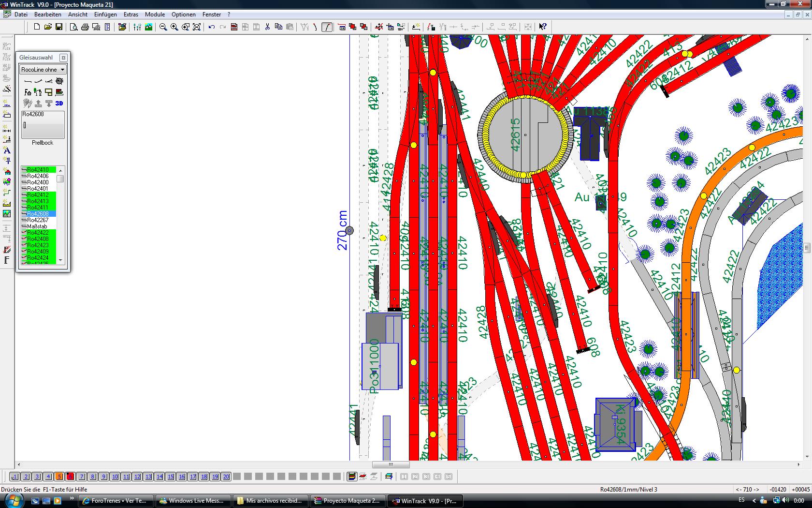The image size is (812, 508).
Task: Select the text tool "A" in the left toolbar
Action: [7, 150]
